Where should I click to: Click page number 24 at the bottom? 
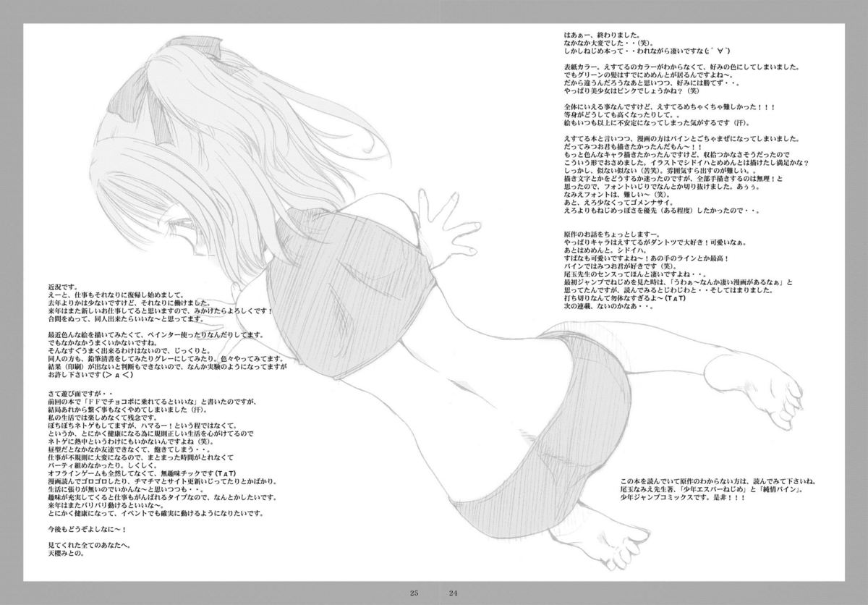tap(454, 593)
